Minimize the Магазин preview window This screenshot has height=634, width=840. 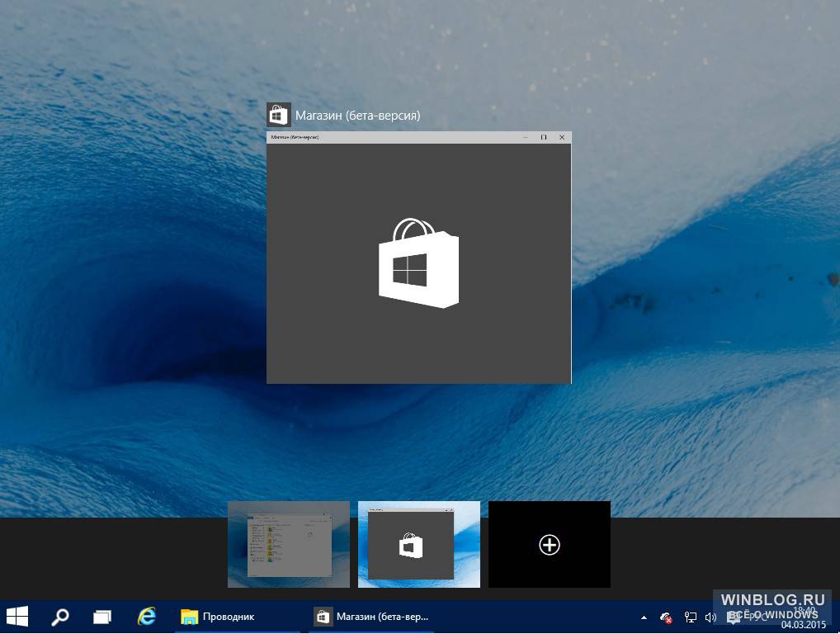pos(526,137)
